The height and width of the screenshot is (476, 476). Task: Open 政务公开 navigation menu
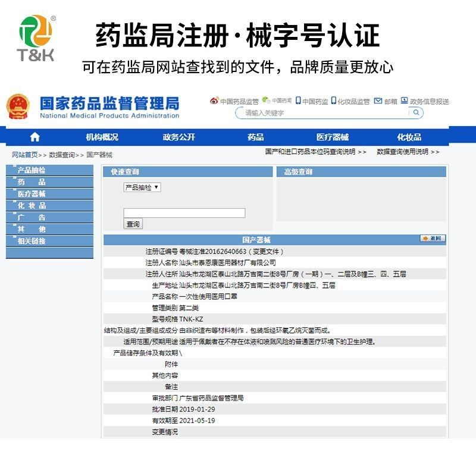click(x=179, y=137)
